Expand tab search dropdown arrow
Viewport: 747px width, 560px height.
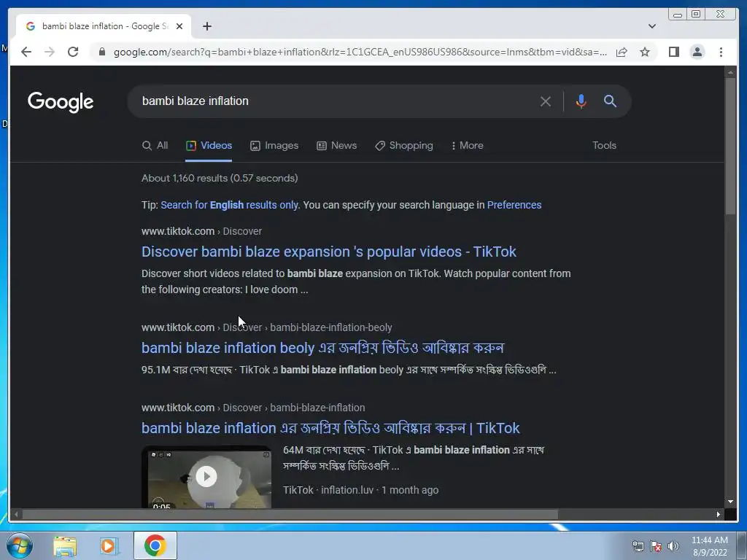[652, 26]
